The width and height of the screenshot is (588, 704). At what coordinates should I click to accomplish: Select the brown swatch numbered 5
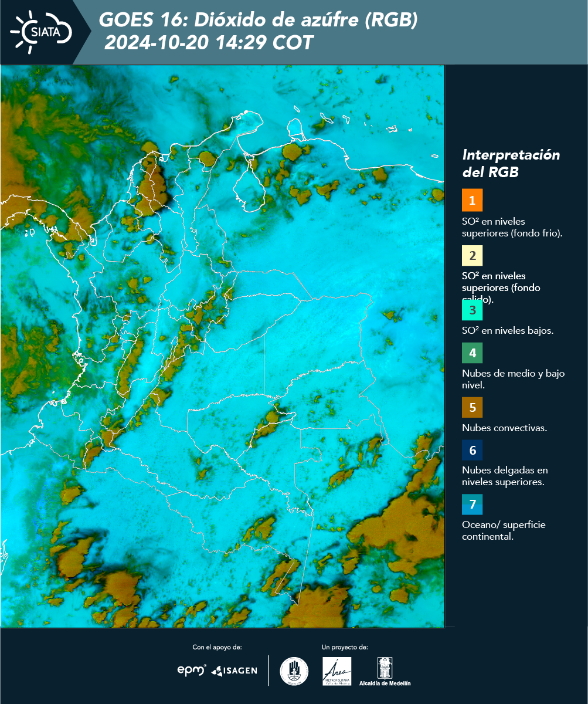click(472, 407)
